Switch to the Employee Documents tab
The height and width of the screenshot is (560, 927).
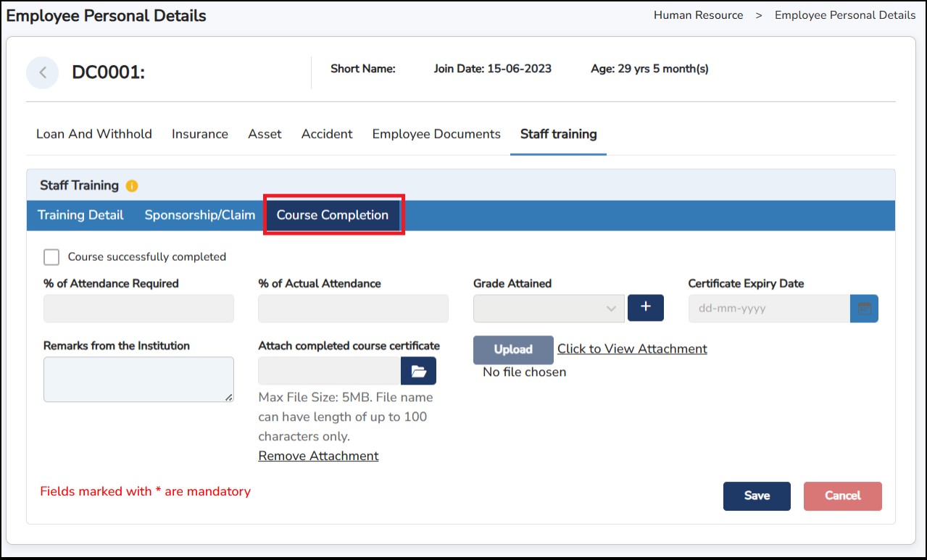click(x=436, y=134)
